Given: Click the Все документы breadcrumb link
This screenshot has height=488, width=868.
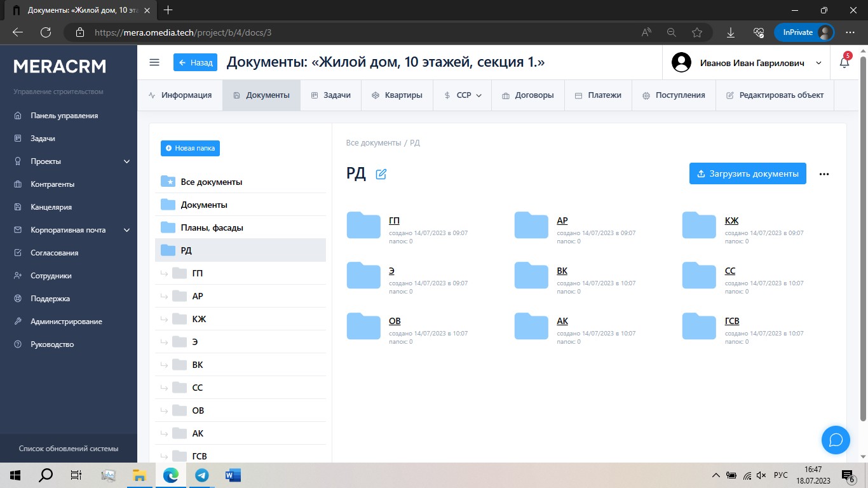Looking at the screenshot, I should tap(374, 143).
